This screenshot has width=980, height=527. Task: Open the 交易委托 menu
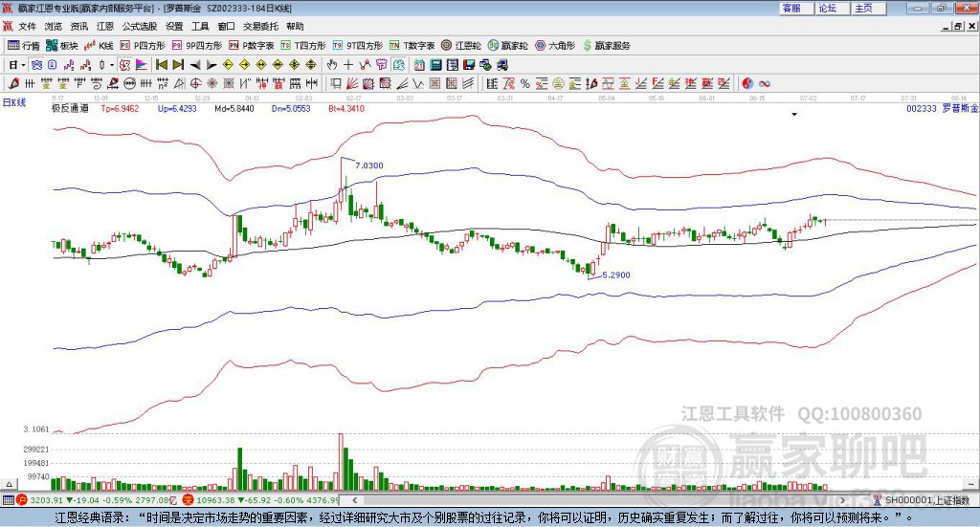pyautogui.click(x=260, y=26)
